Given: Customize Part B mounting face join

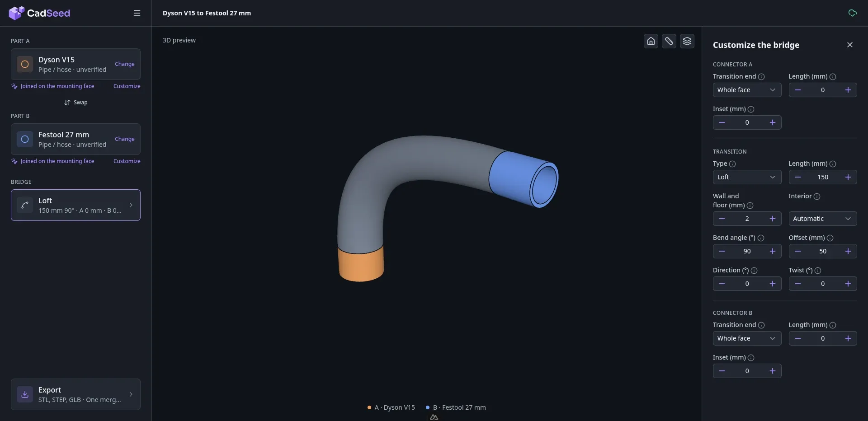Looking at the screenshot, I should [x=127, y=161].
